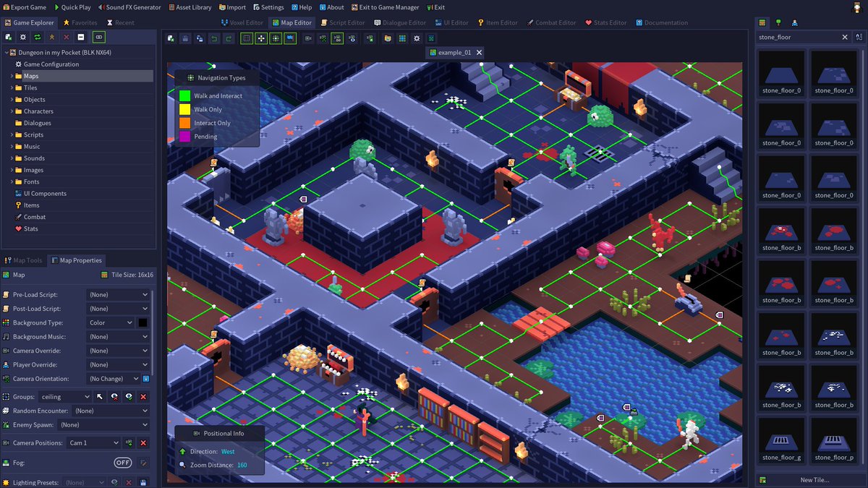Click the folder icon in map editor toolbar
This screenshot has height=488, width=868.
coord(388,38)
